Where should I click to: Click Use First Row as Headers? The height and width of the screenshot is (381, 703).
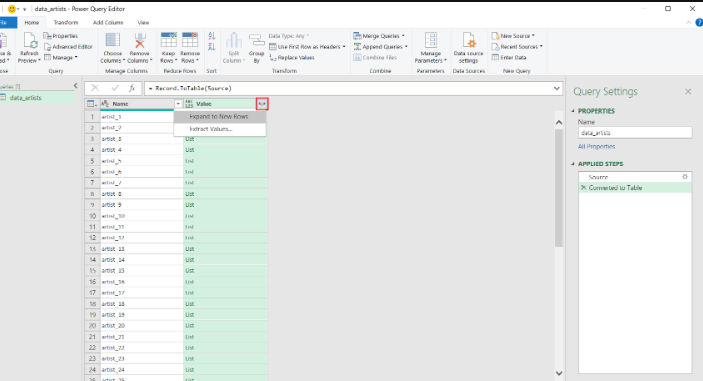(x=307, y=47)
